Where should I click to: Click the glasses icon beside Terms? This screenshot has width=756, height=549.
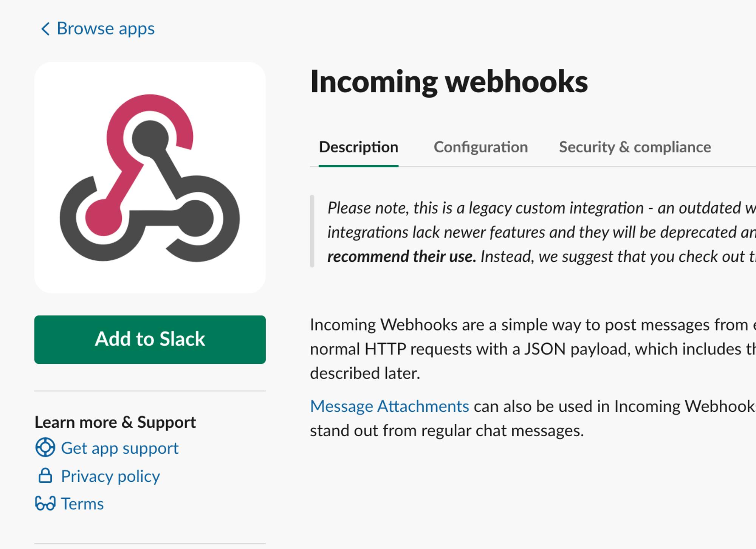[45, 504]
